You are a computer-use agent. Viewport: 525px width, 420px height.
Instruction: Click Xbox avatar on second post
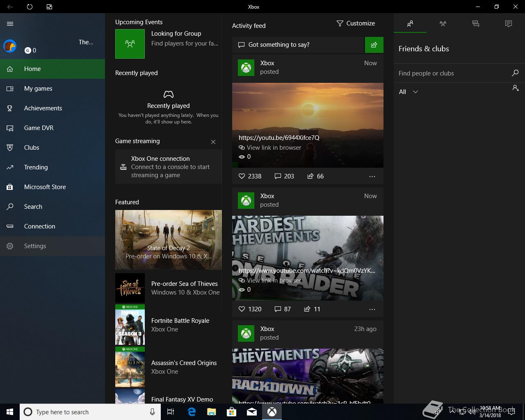246,201
